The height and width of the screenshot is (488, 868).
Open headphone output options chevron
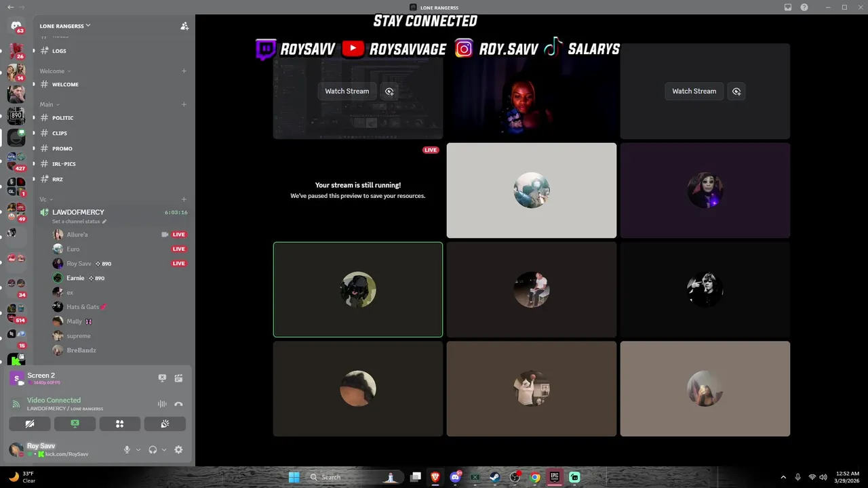point(164,449)
